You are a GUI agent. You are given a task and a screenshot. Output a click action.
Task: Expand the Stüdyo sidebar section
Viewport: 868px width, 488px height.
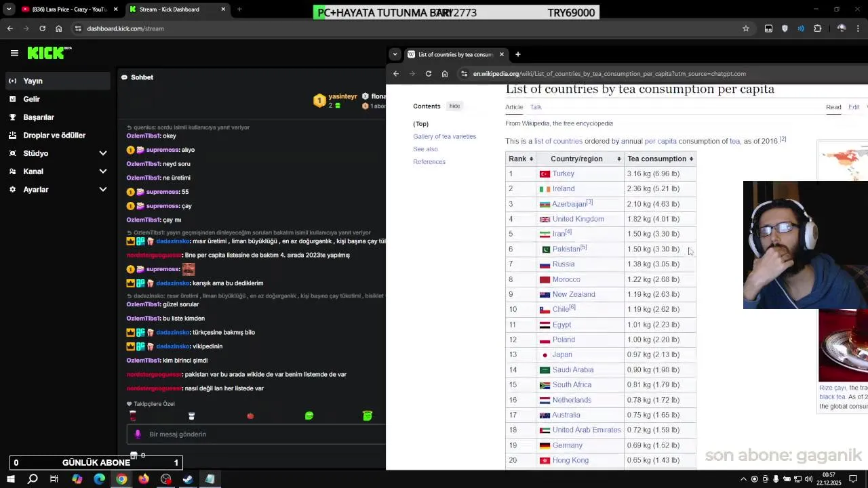[x=103, y=153]
